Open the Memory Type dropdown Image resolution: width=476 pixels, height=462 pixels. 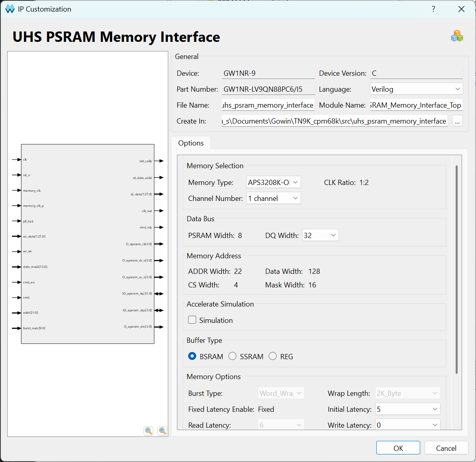coord(273,182)
